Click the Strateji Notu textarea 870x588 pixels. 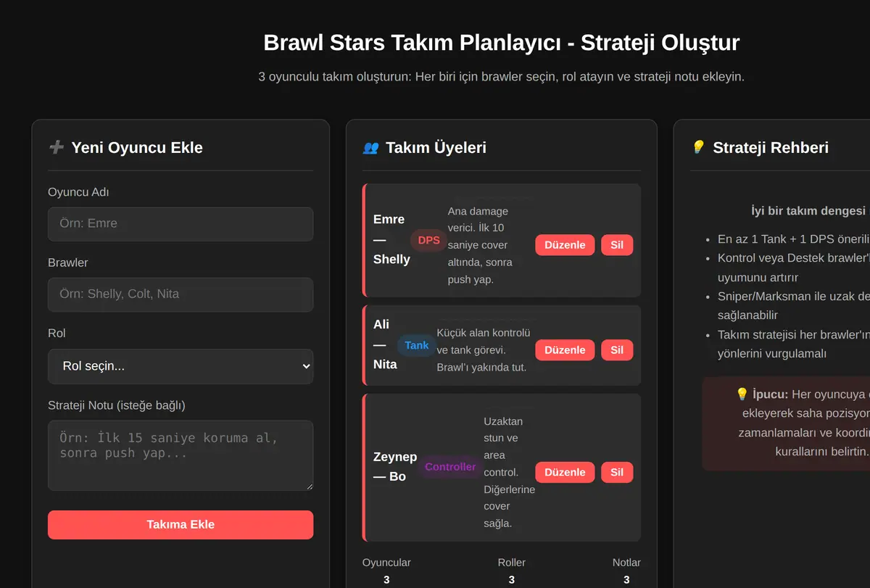pos(181,455)
